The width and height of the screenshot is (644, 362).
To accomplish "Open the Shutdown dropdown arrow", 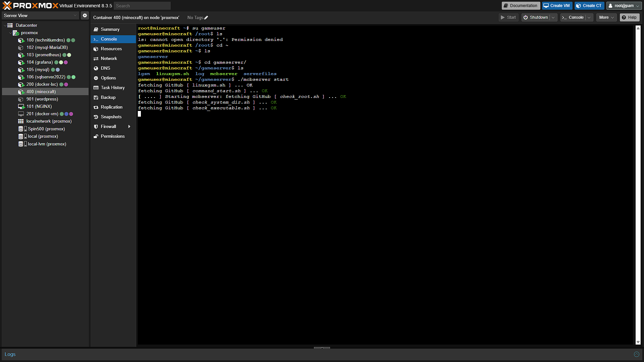I will [553, 17].
